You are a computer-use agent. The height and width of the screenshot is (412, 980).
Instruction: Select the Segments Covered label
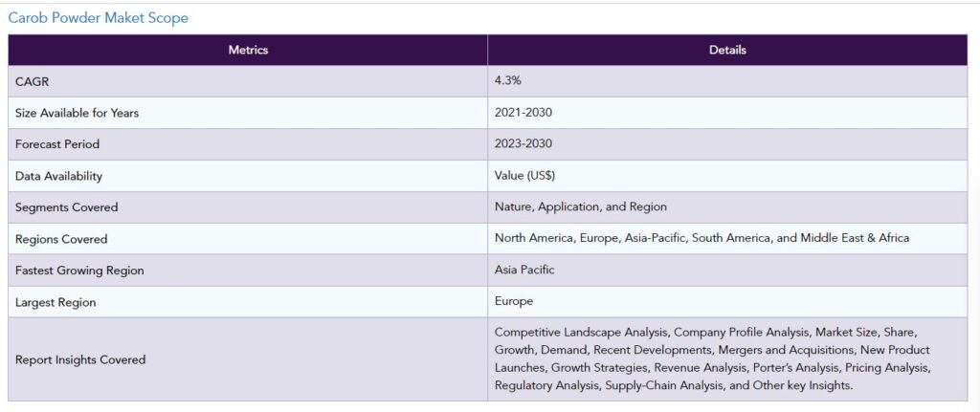tap(66, 207)
